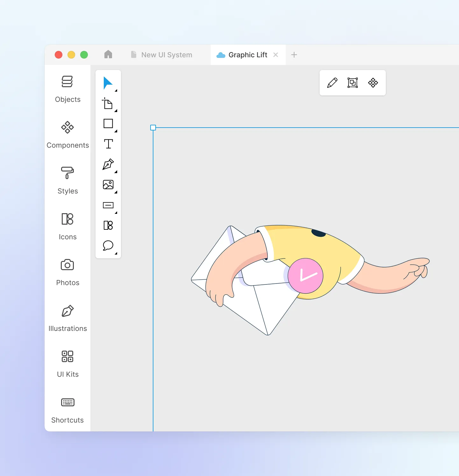
Task: Select the Comment speech bubble tool
Action: point(108,246)
